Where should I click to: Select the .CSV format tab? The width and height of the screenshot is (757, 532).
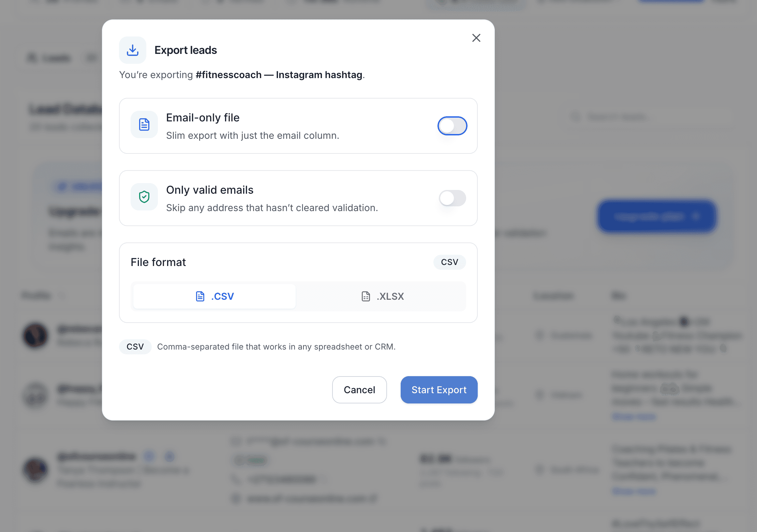(214, 296)
